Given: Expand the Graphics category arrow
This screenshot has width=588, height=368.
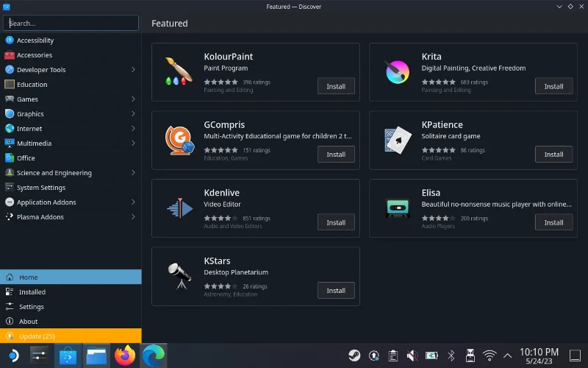Looking at the screenshot, I should 133,113.
